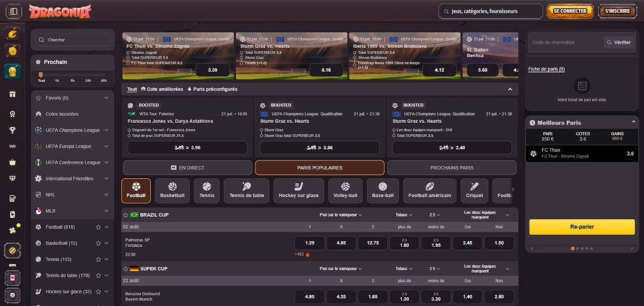Set Prochain time slider to 24h
The height and width of the screenshot is (306, 644).
[x=88, y=81]
